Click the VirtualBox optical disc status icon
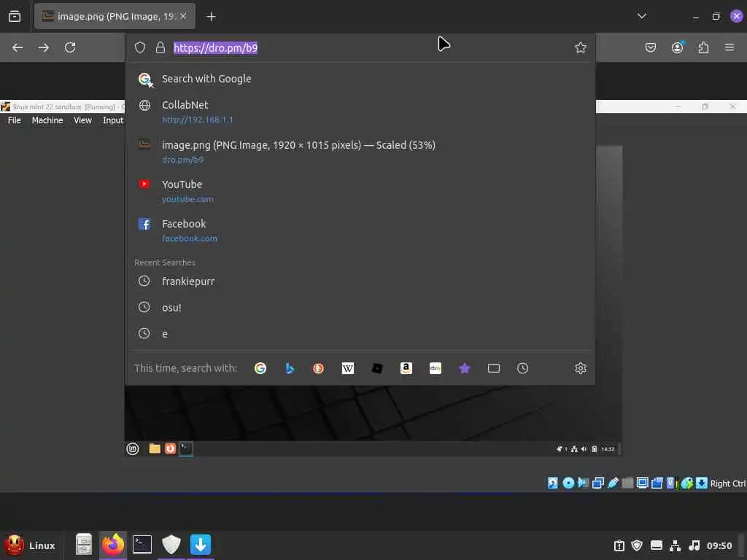747x560 pixels. click(x=568, y=483)
